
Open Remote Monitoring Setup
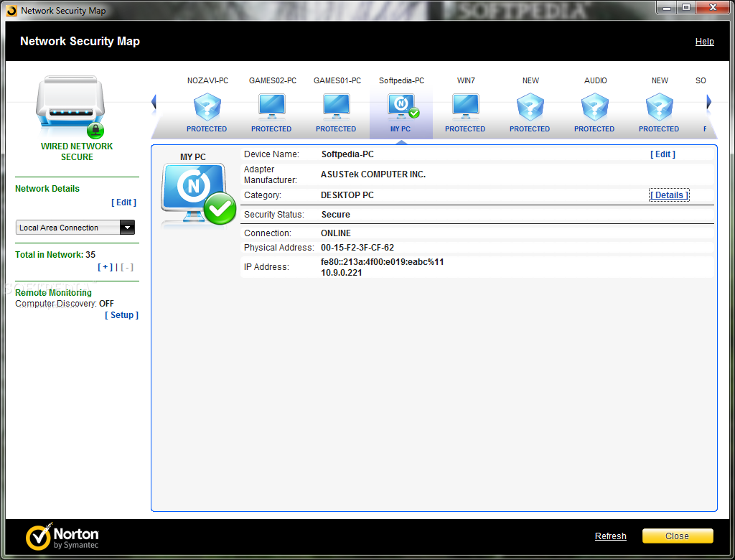pyautogui.click(x=121, y=315)
